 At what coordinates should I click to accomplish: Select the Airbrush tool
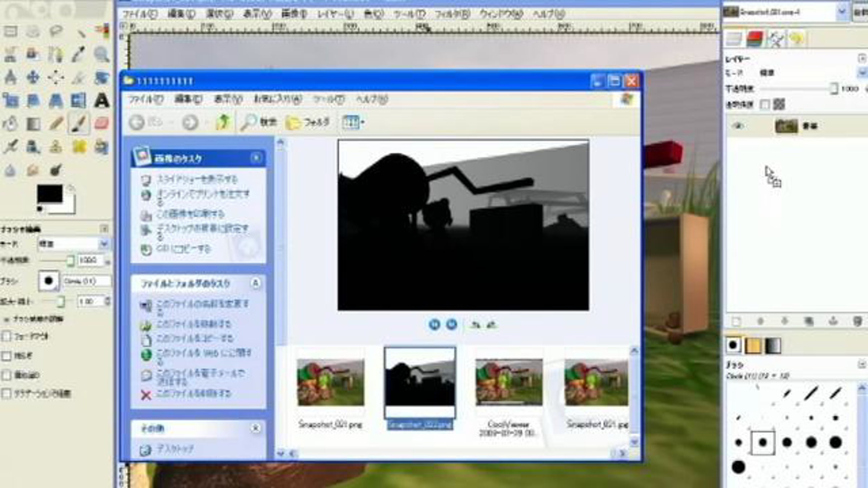point(10,147)
